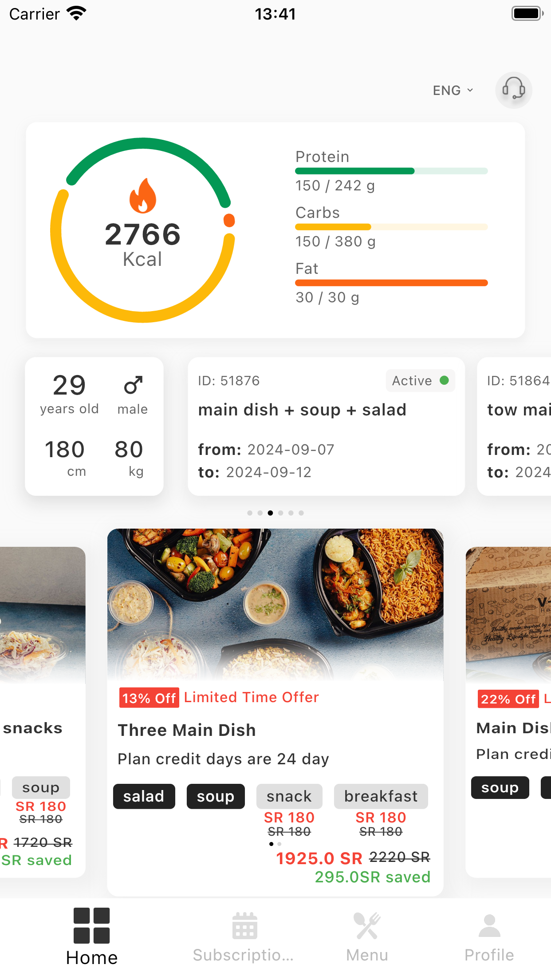The image size is (551, 980).
Task: Open the Three Main Dish plan image
Action: click(x=275, y=605)
